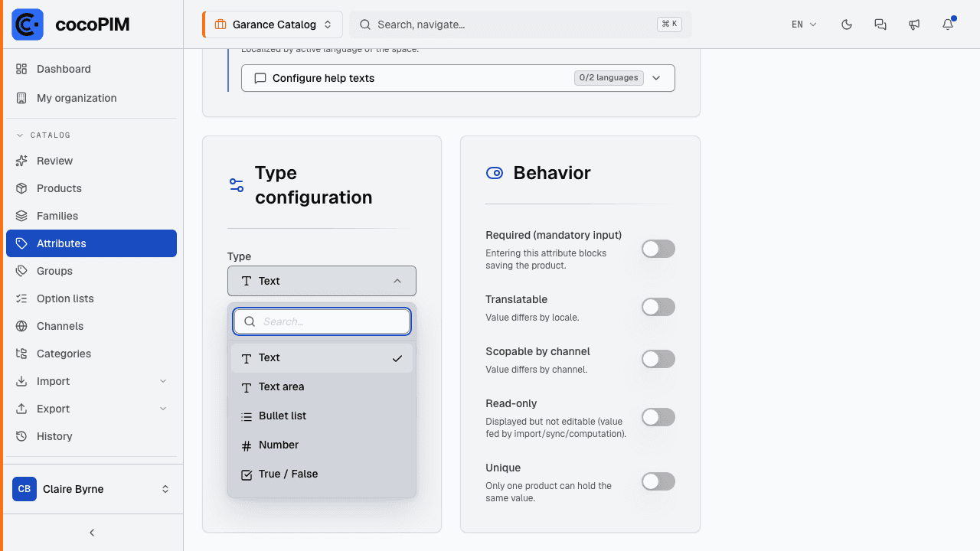The width and height of the screenshot is (980, 551).
Task: Click the cocoPIM logo icon
Action: (x=28, y=24)
